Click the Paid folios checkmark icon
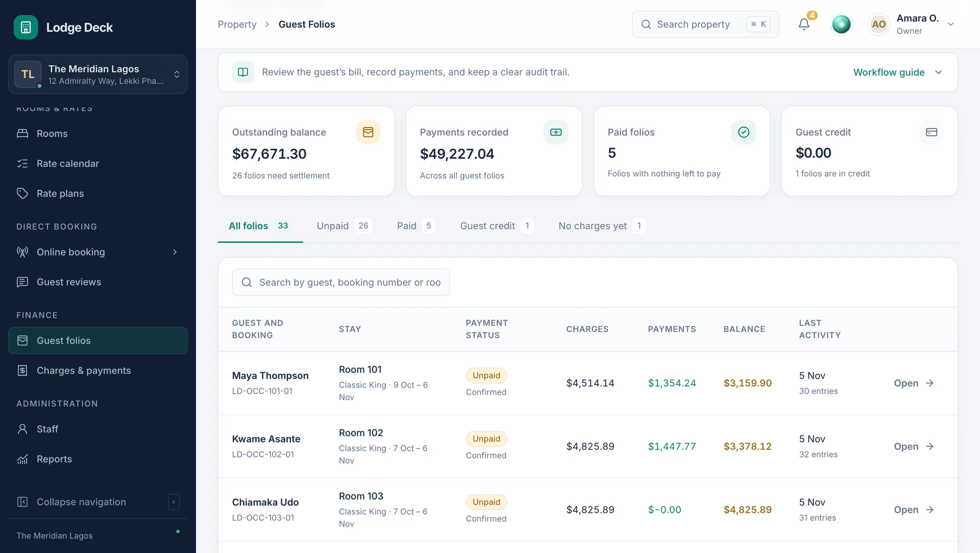This screenshot has width=980, height=553. coord(744,132)
